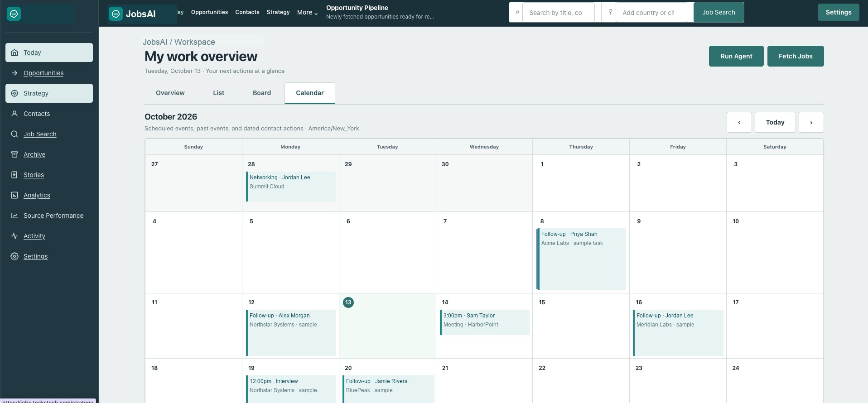
Task: Click the Source Performance line-chart icon
Action: click(x=14, y=216)
